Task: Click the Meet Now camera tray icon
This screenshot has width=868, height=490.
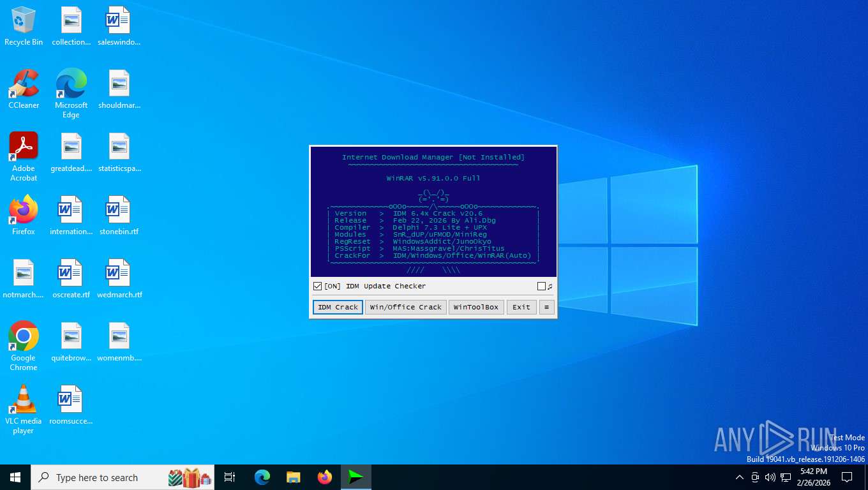Action: click(x=755, y=477)
